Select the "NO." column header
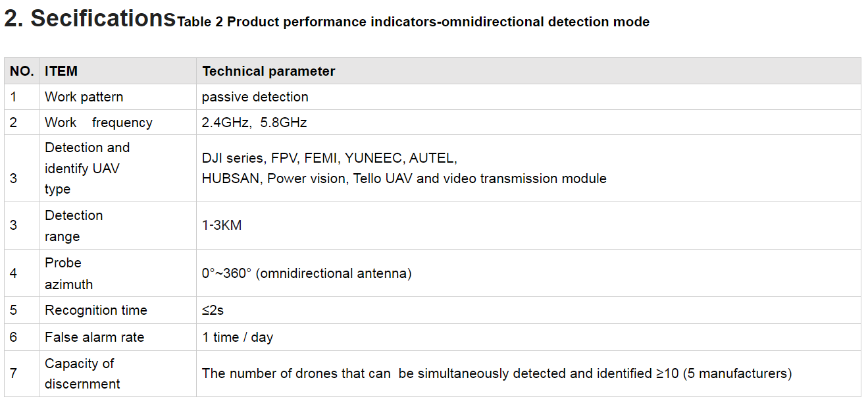The width and height of the screenshot is (868, 405). tap(22, 71)
